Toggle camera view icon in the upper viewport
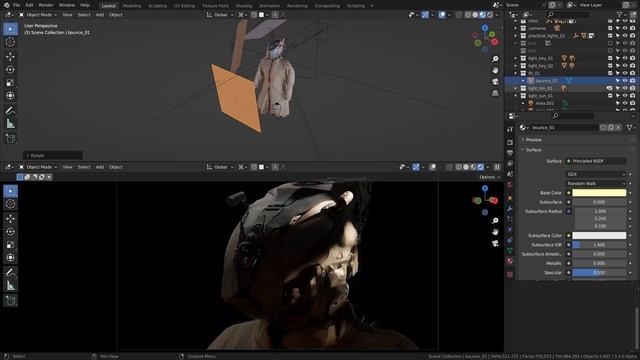Viewport: 640px width, 360px height. click(x=495, y=82)
